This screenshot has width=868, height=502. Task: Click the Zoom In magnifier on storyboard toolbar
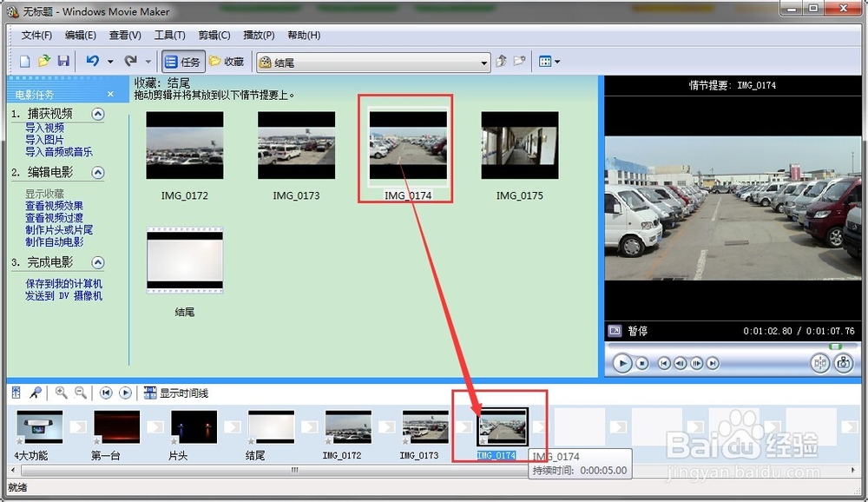61,393
